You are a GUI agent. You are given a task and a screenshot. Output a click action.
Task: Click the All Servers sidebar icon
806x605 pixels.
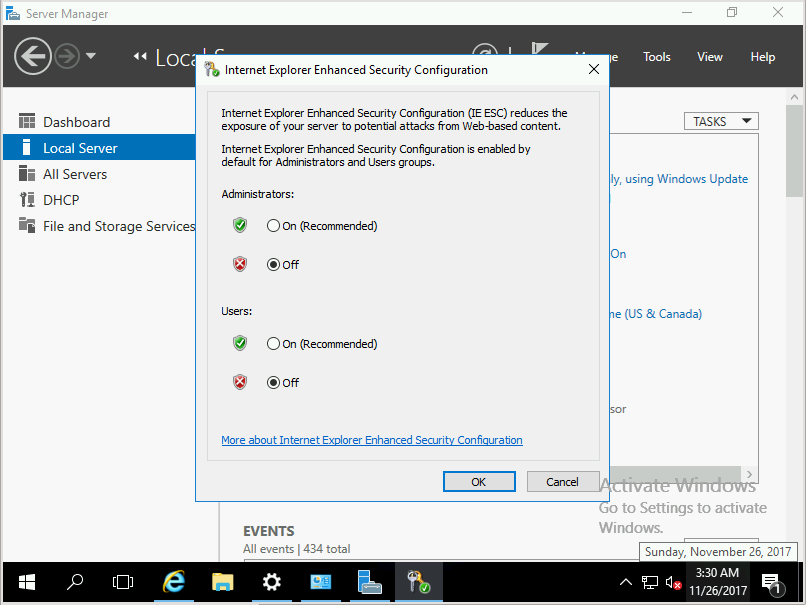tap(27, 173)
